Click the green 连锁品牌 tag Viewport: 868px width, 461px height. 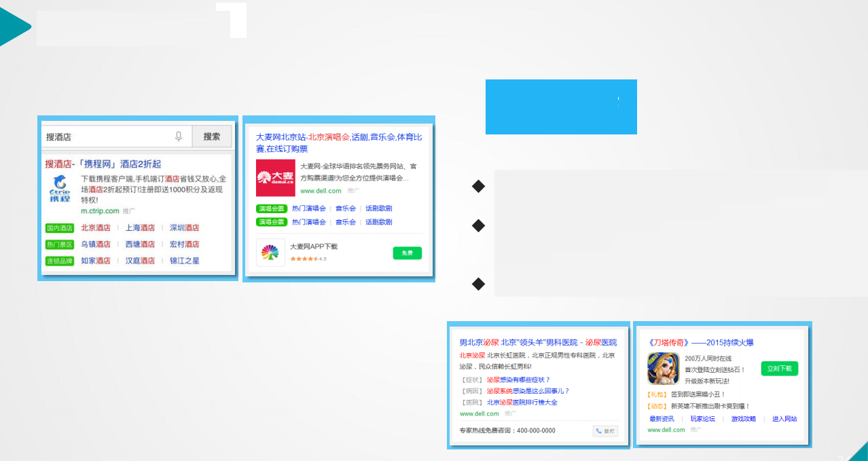coord(60,261)
